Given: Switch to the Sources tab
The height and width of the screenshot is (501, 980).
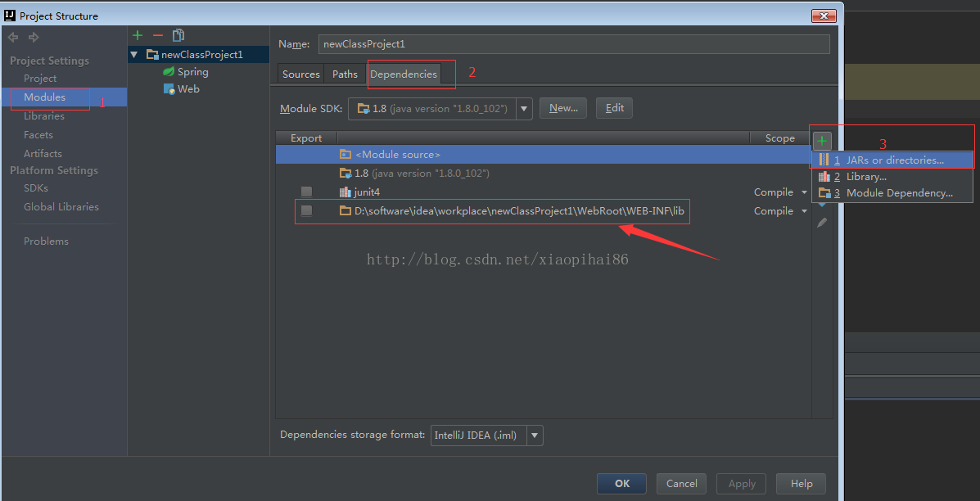Looking at the screenshot, I should (300, 74).
